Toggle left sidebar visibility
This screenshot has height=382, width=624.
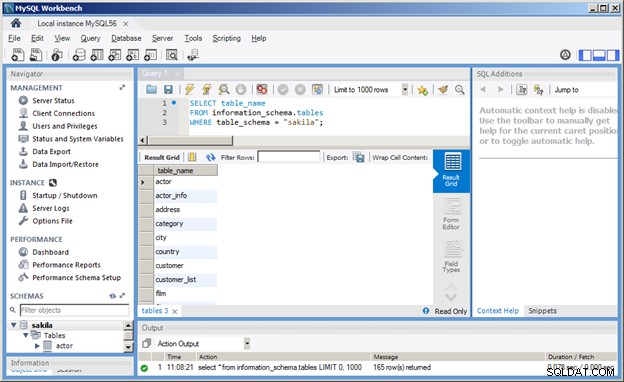[585, 55]
